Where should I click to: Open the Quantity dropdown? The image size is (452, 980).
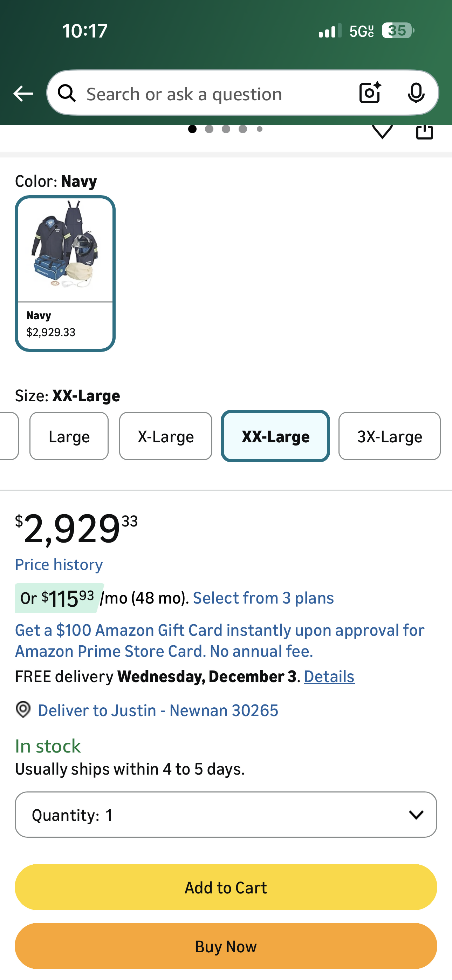coord(226,815)
